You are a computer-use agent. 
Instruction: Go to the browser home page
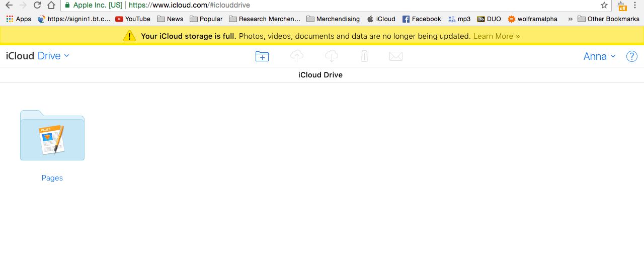[x=51, y=6]
